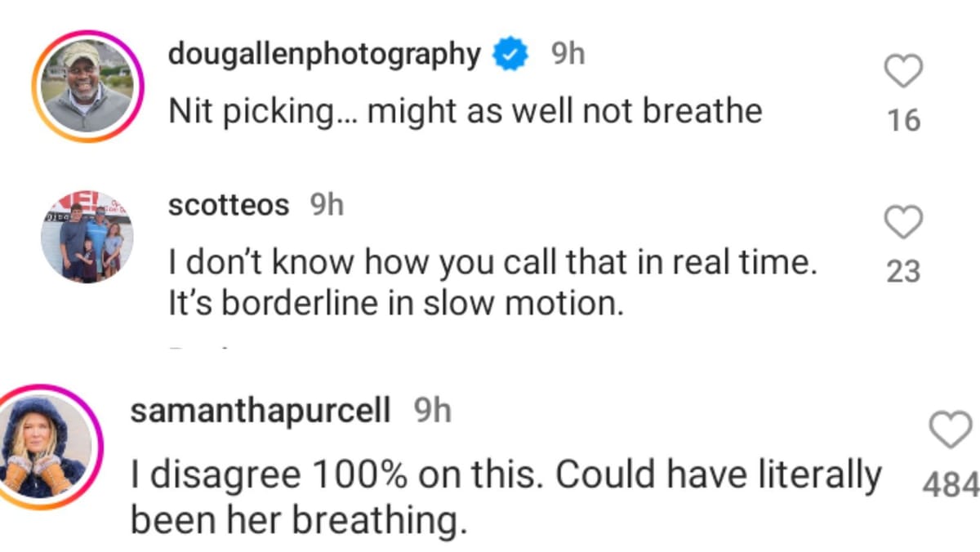Click the 9h timestamp next to scotteos

tap(327, 205)
